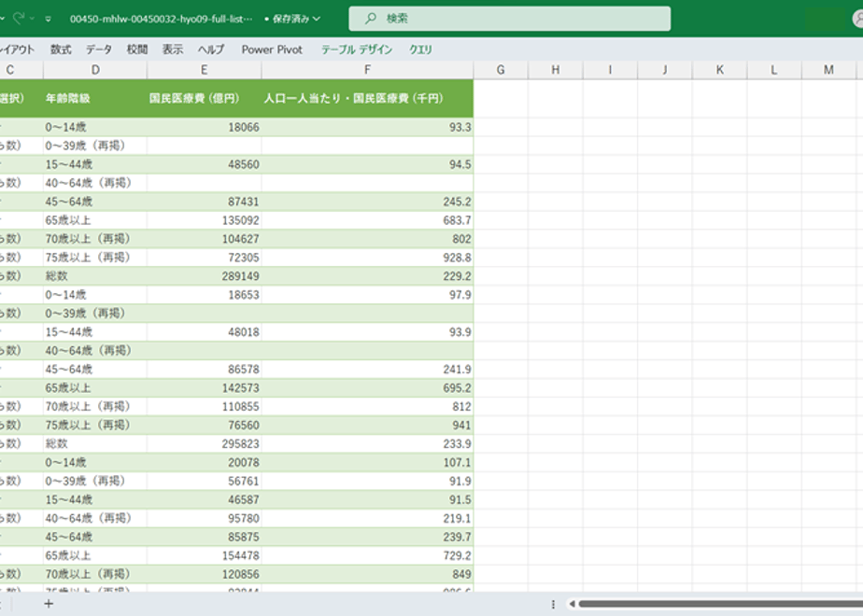863x616 pixels.
Task: Select cell with value 229.2
Action: pyautogui.click(x=367, y=276)
